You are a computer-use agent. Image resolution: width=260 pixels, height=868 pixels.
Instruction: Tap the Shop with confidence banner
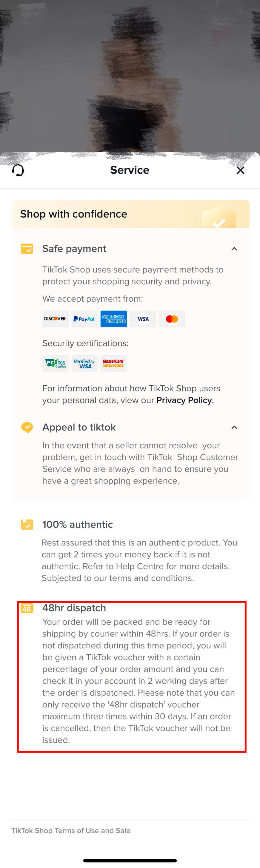pyautogui.click(x=130, y=214)
